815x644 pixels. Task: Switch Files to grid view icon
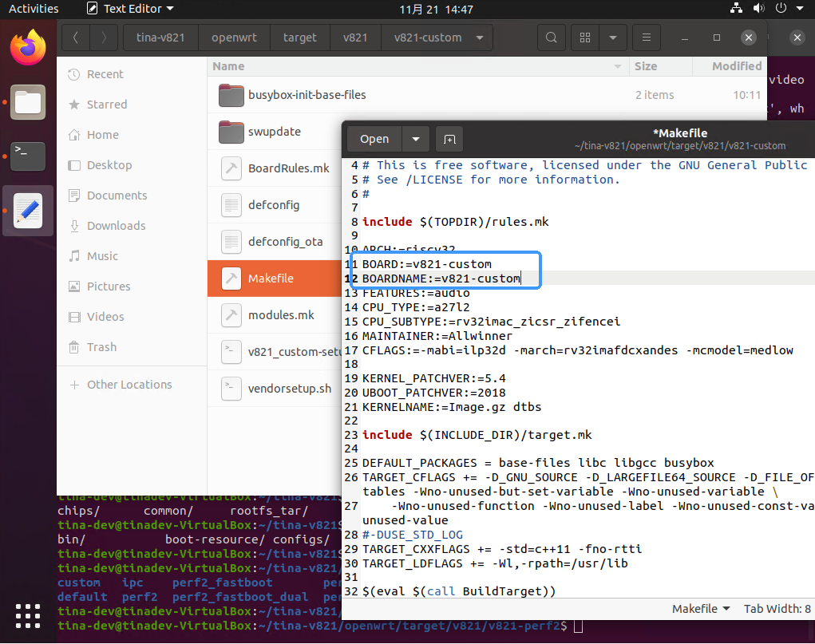tap(586, 38)
